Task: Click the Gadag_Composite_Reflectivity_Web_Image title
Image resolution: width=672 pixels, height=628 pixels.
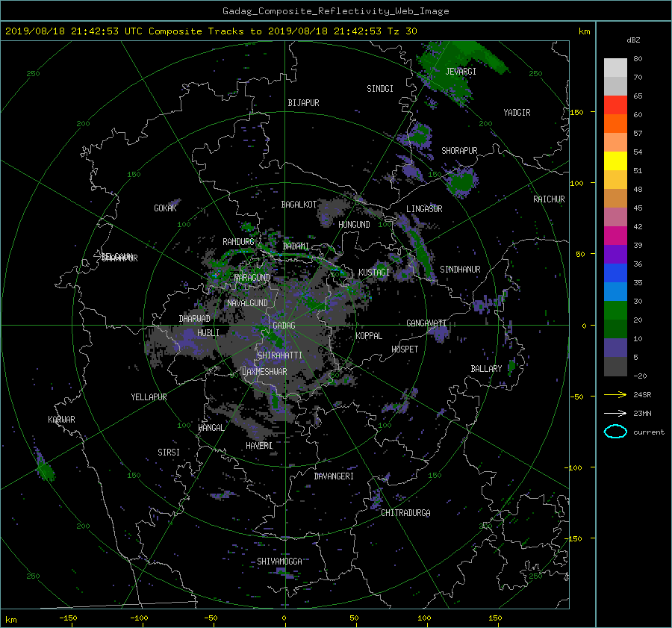Action: coord(335,11)
